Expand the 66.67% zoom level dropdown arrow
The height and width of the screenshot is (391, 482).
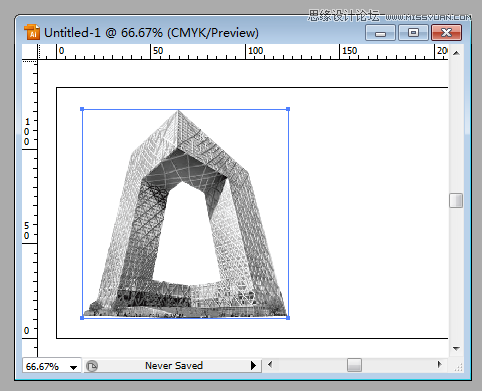tap(73, 367)
